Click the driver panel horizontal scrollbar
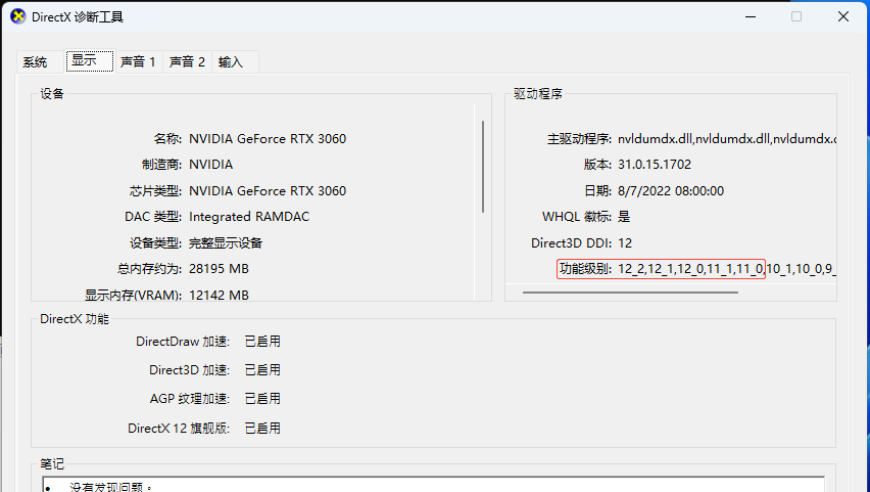 click(x=630, y=292)
